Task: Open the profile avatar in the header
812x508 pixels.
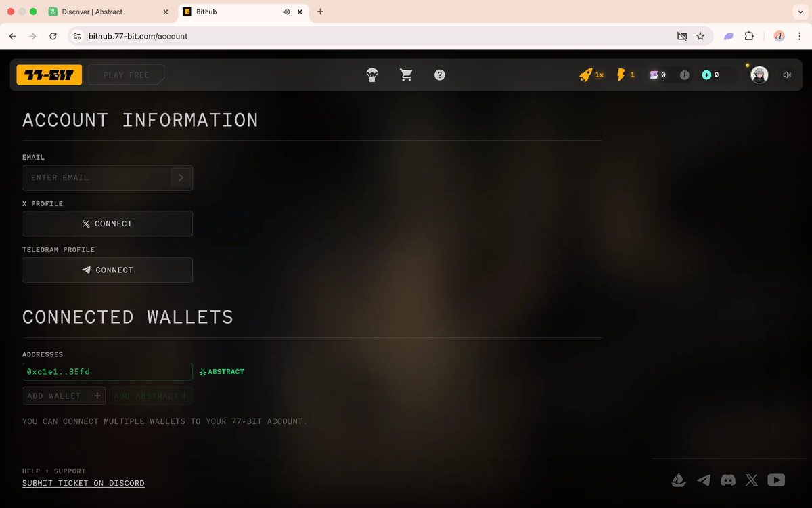Action: click(x=759, y=75)
